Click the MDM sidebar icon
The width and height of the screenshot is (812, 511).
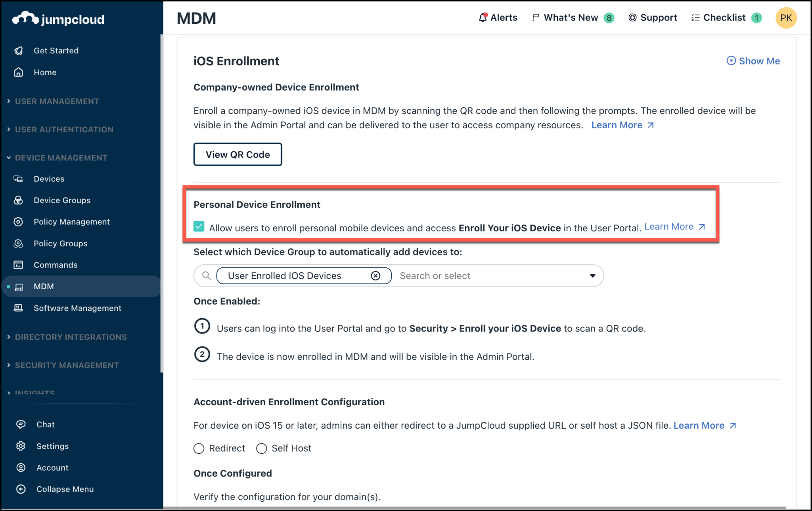point(21,287)
